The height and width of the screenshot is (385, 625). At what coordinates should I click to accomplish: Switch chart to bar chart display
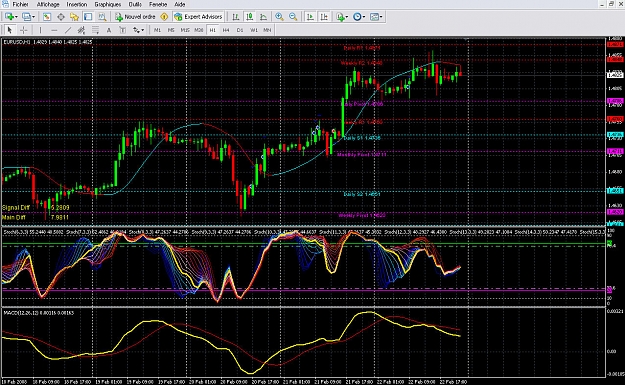pos(236,17)
